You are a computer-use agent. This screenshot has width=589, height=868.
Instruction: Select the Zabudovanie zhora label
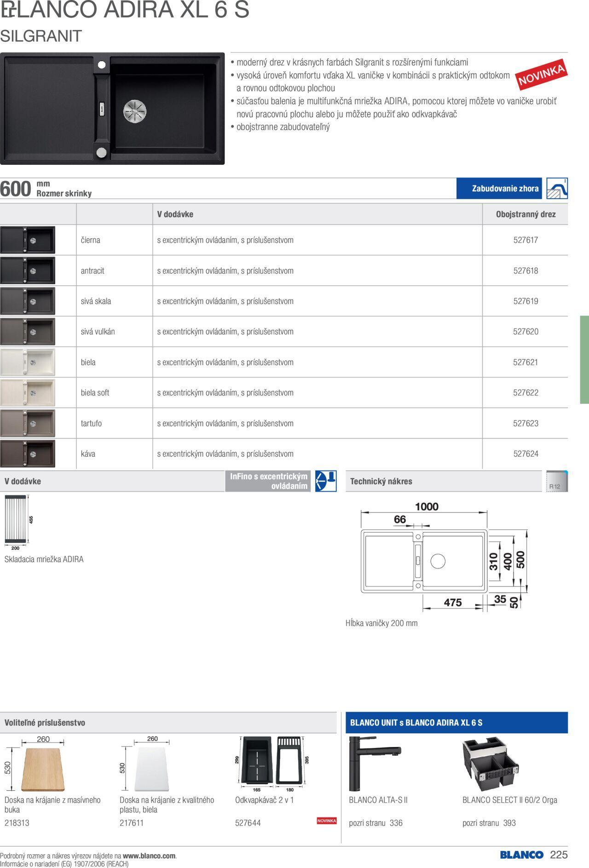505,189
